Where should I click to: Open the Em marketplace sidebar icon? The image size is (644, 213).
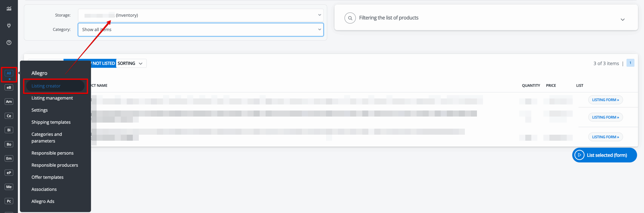click(9, 159)
